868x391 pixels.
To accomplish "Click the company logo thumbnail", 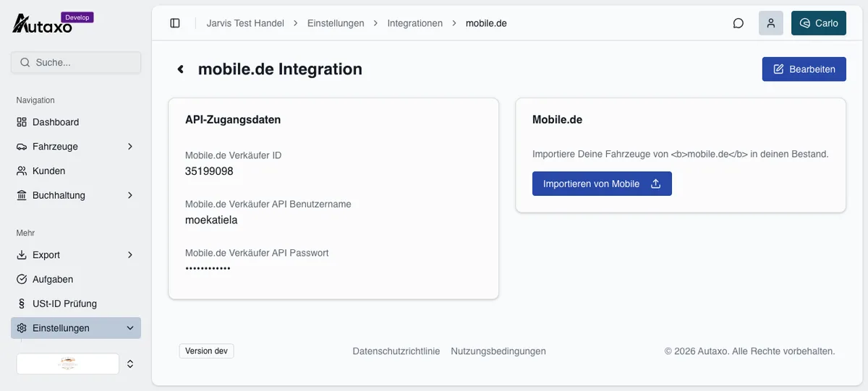I will click(x=68, y=364).
